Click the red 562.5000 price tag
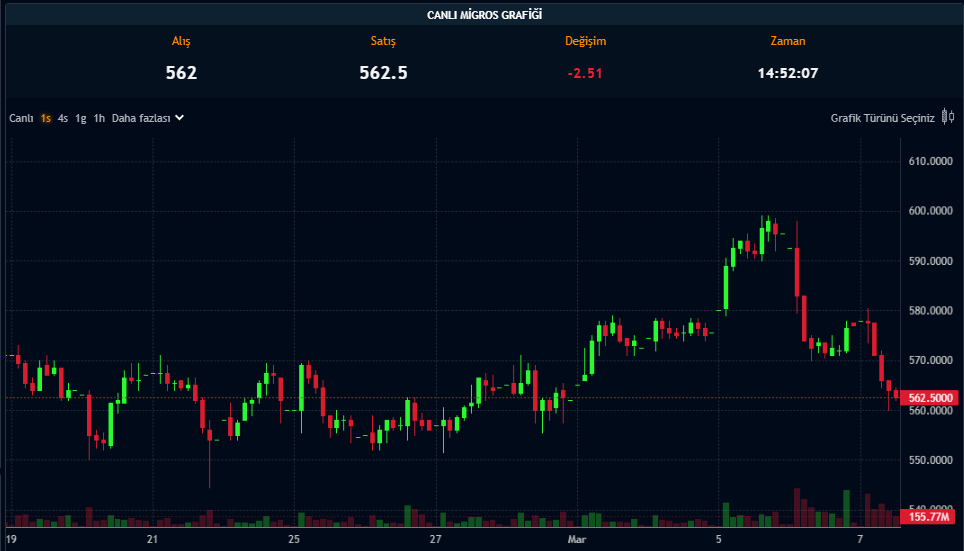964x551 pixels. coord(929,398)
